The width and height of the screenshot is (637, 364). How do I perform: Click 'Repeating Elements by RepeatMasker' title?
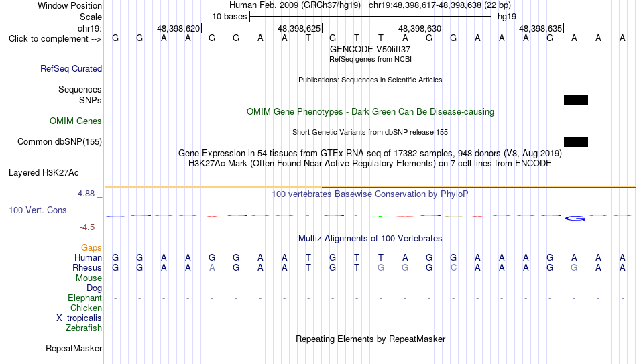click(x=370, y=339)
